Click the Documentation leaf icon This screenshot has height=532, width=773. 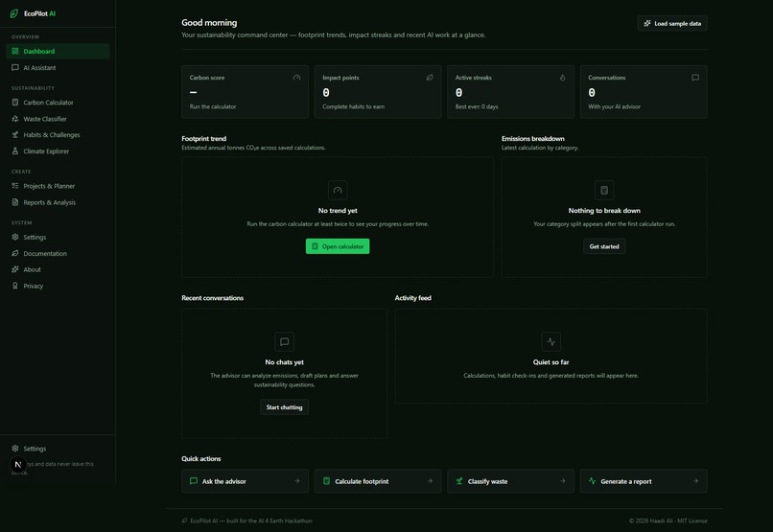(15, 253)
